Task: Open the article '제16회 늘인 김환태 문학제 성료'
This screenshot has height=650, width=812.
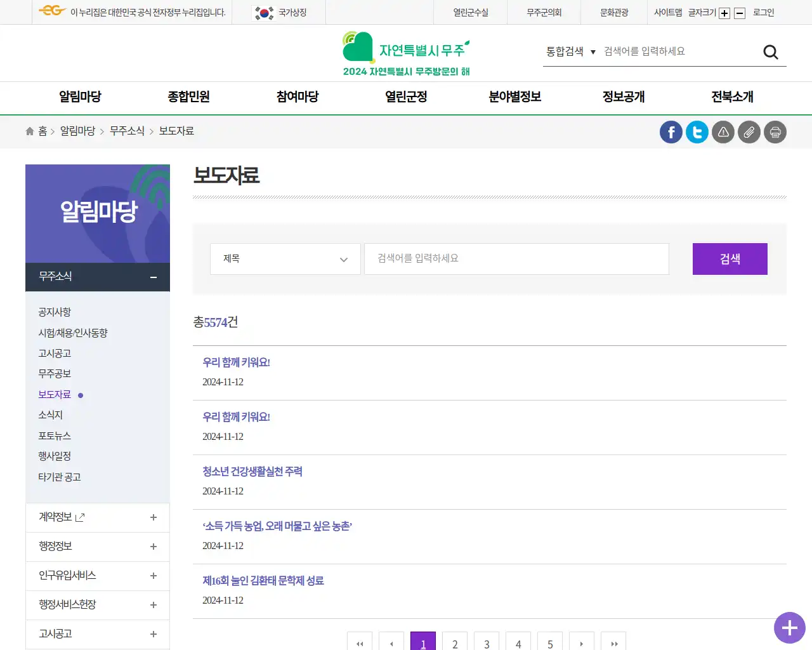Action: [263, 580]
